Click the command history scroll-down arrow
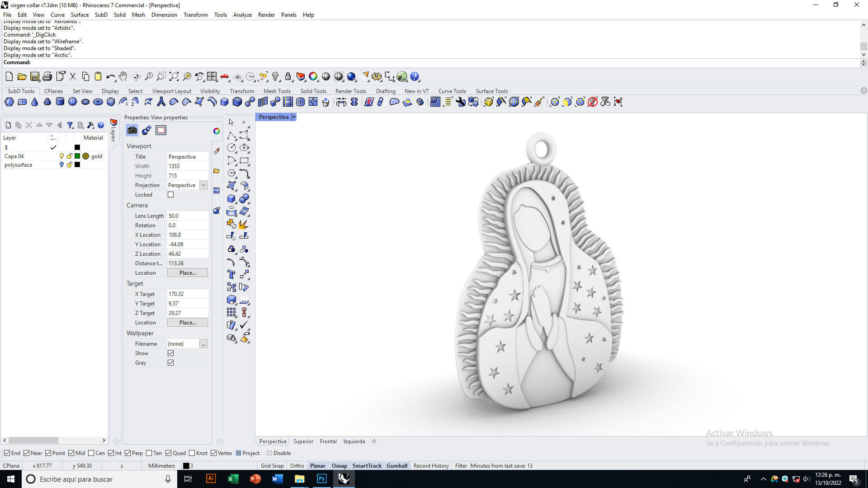 coord(863,55)
